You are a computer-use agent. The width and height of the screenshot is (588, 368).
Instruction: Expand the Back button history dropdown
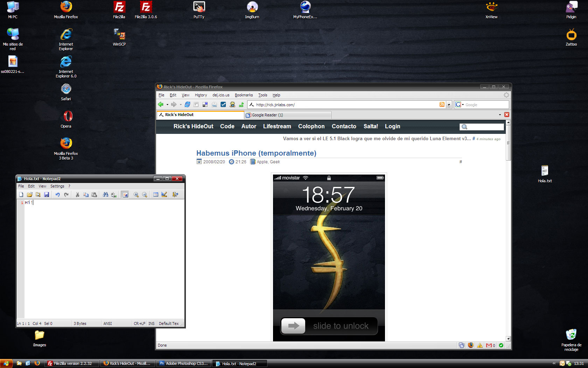point(167,104)
